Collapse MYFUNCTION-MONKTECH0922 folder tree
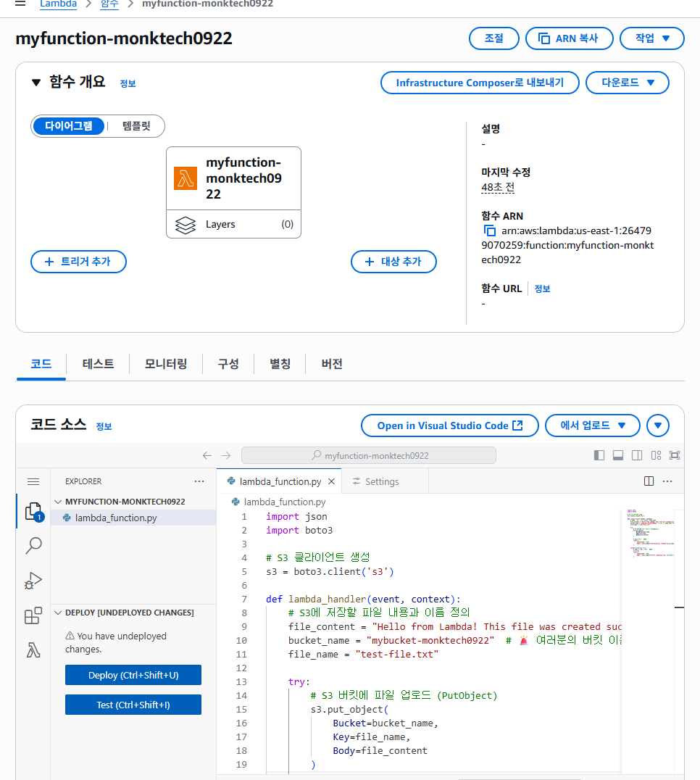The width and height of the screenshot is (700, 780). [58, 502]
